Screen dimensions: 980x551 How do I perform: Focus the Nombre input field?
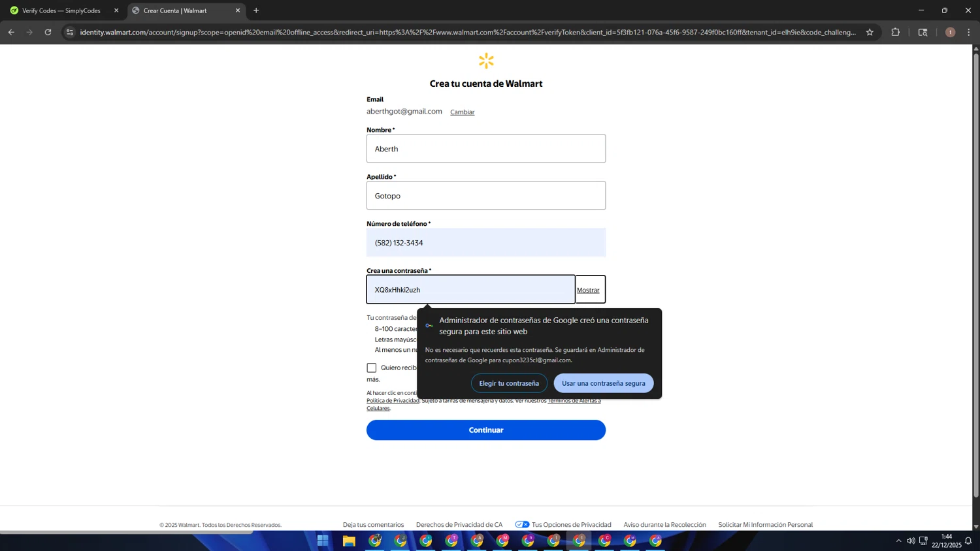coord(486,149)
